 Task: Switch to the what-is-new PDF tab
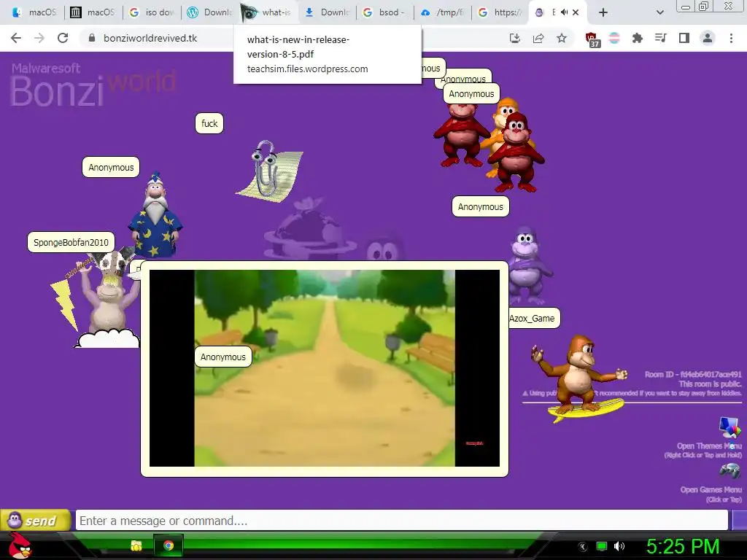(268, 12)
